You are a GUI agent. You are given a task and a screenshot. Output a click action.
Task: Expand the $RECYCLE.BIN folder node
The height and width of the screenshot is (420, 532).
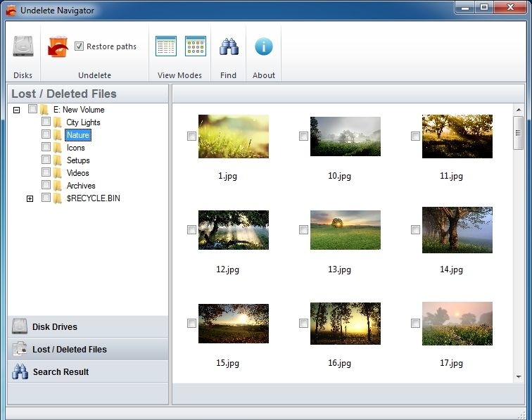click(30, 198)
